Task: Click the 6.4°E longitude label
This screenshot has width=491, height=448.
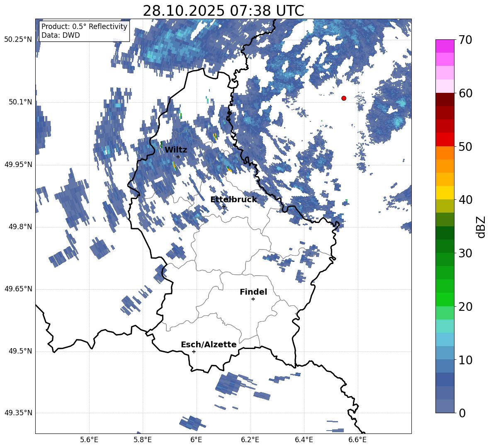Action: [304, 440]
